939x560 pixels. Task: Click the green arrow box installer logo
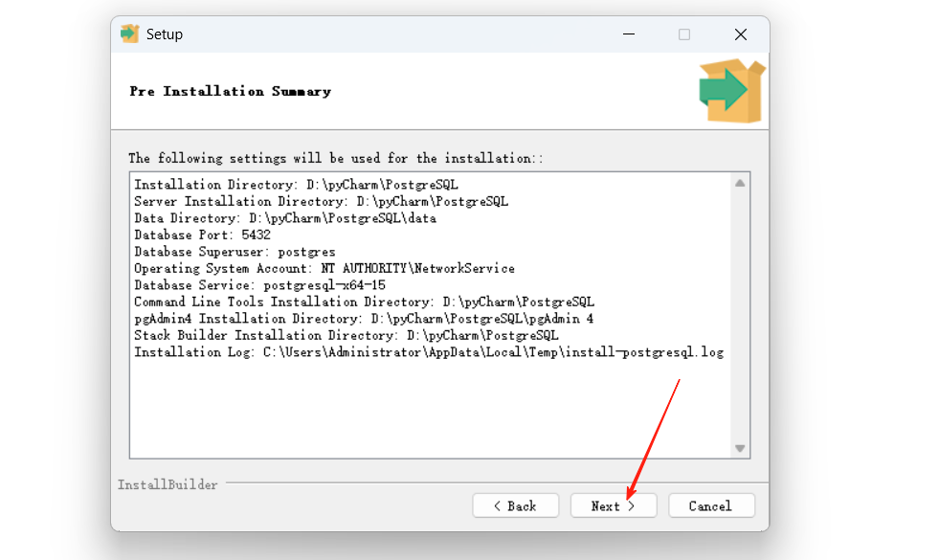tap(732, 90)
